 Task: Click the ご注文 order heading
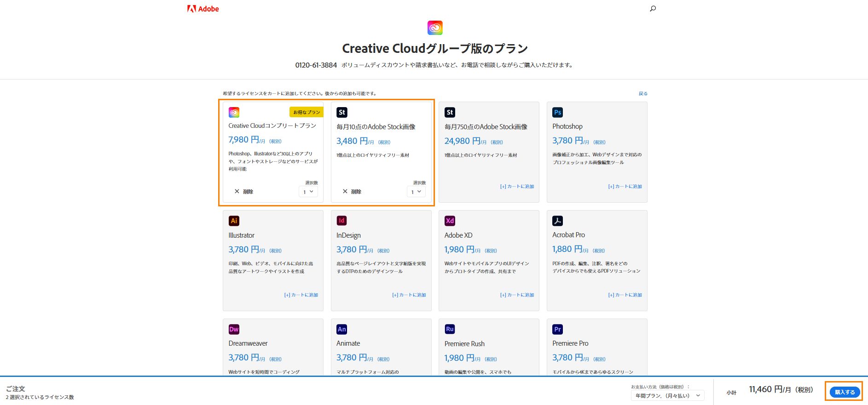coord(16,389)
